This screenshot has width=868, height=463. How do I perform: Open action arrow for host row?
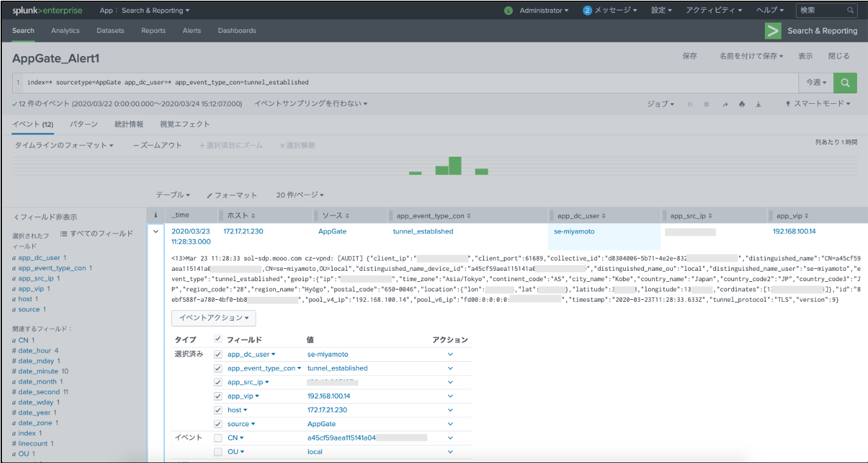pos(450,410)
